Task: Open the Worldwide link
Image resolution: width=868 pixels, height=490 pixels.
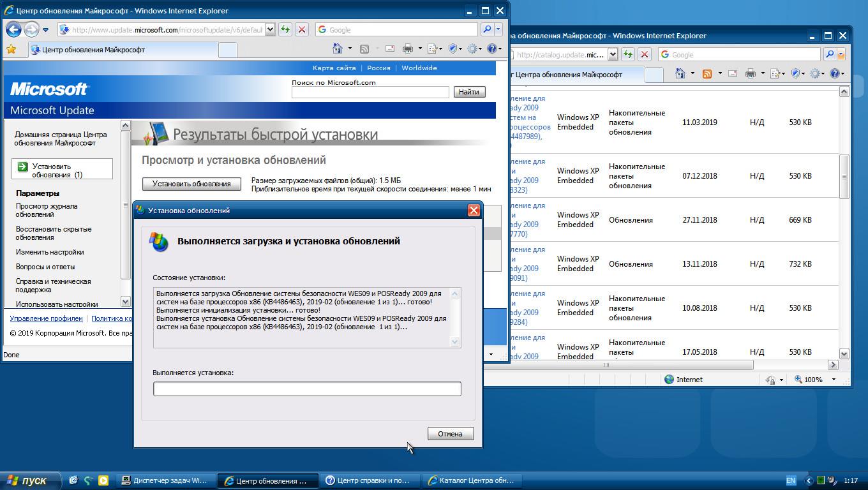Action: point(419,68)
